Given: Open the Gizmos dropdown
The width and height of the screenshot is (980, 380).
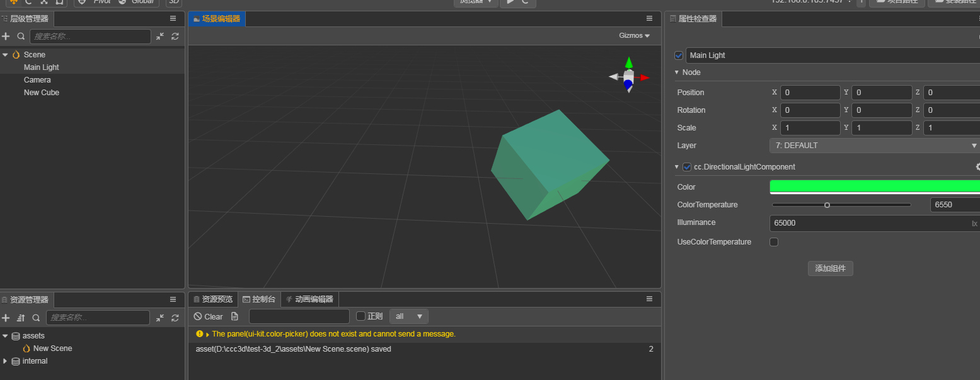Looking at the screenshot, I should click(x=634, y=36).
